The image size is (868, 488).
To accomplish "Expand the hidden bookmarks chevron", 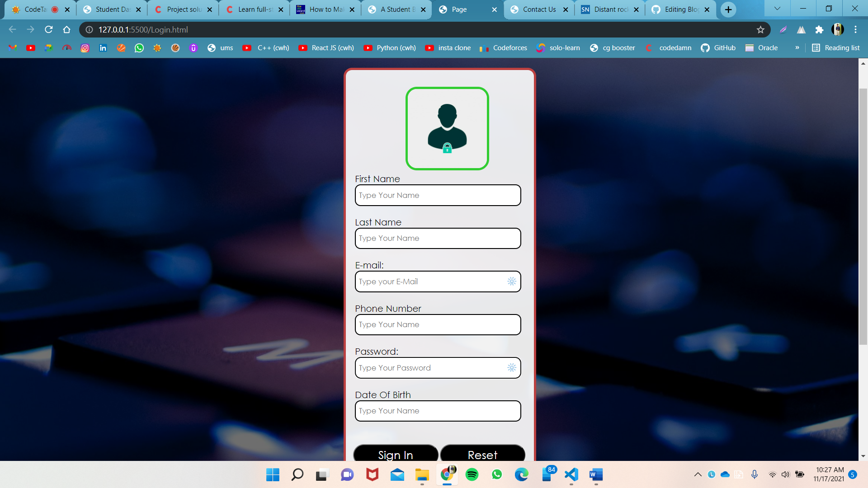I will pyautogui.click(x=797, y=48).
